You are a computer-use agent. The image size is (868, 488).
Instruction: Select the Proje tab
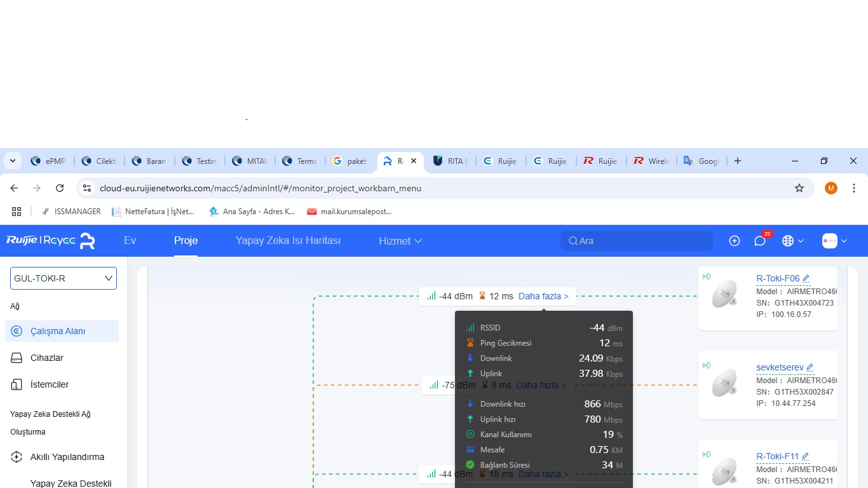point(186,241)
